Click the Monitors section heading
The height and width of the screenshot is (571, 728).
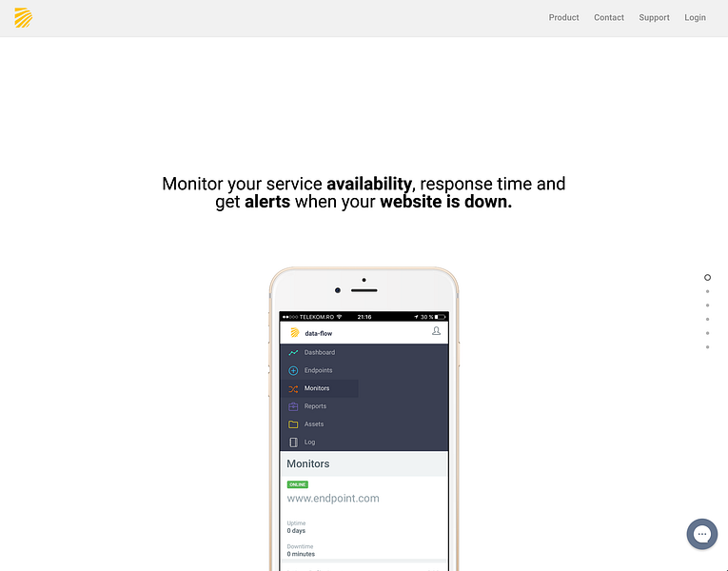click(x=307, y=463)
